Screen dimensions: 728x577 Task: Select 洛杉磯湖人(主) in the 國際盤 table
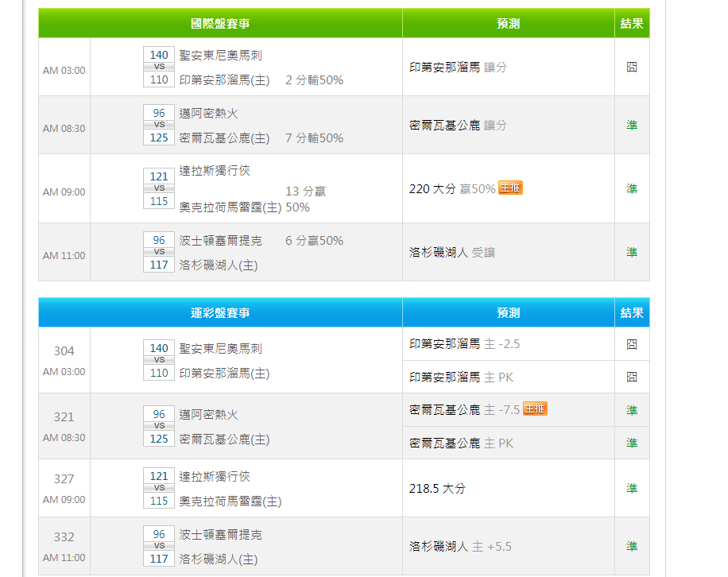219,265
